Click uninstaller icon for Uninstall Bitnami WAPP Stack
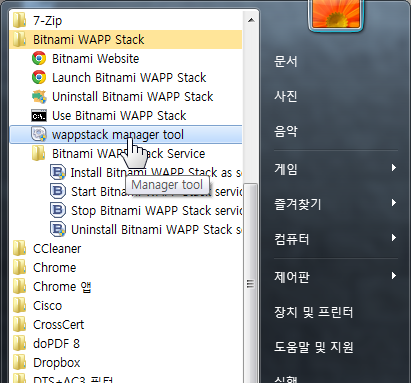The width and height of the screenshot is (411, 383). pos(39,97)
